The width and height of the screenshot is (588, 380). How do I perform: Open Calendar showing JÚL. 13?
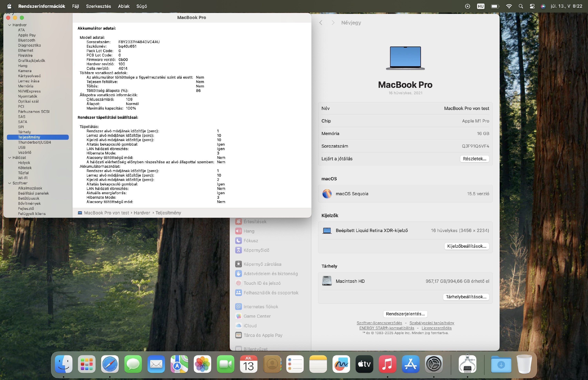pos(249,364)
